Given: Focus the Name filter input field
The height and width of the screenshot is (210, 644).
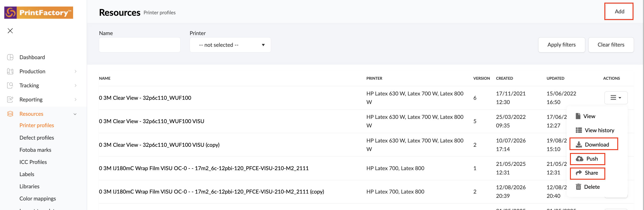Looking at the screenshot, I should tap(140, 45).
